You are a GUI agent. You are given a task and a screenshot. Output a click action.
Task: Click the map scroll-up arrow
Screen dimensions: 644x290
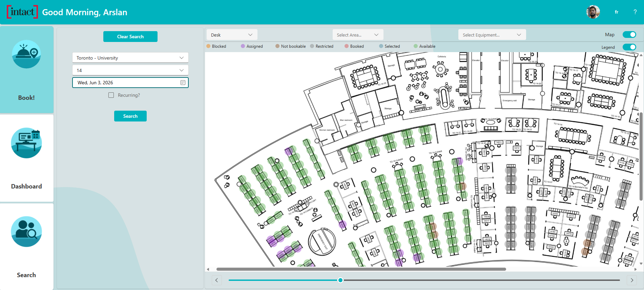point(641,55)
